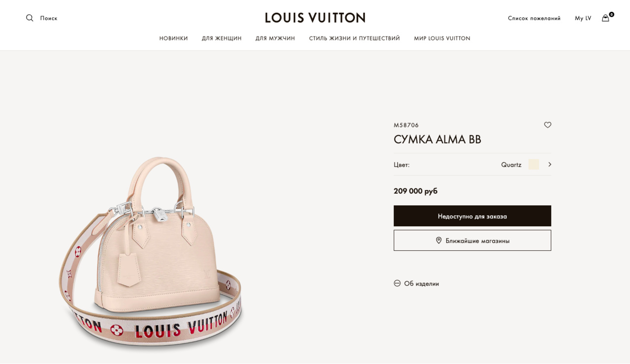Open the Для женщин menu

pyautogui.click(x=221, y=38)
